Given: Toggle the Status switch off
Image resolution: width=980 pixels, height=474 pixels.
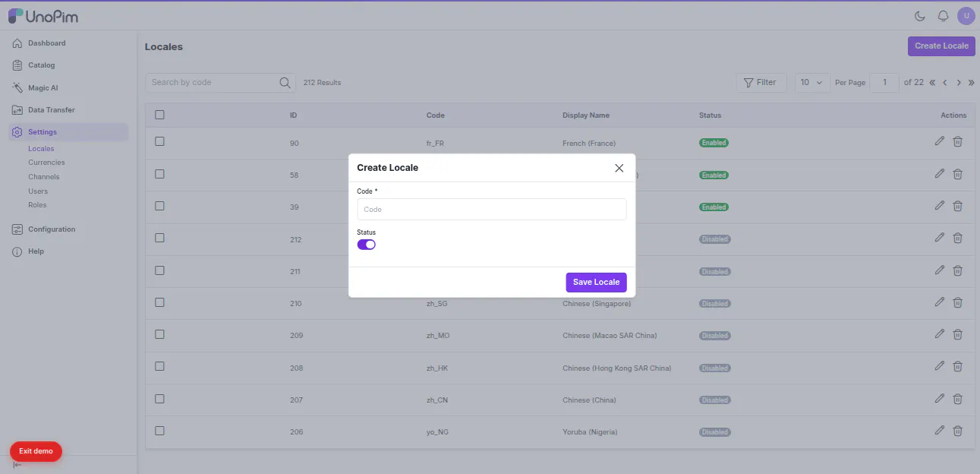Looking at the screenshot, I should (367, 245).
